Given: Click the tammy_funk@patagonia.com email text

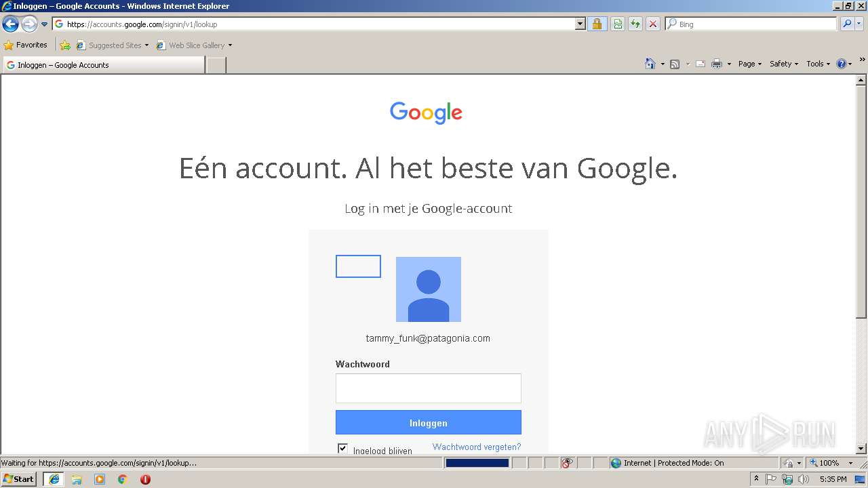Looking at the screenshot, I should click(428, 338).
